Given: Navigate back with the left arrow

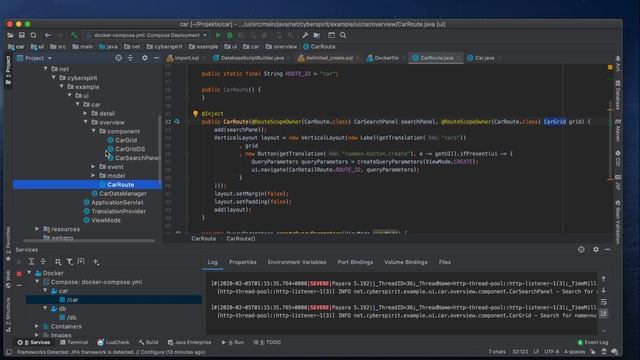Looking at the screenshot, I should pos(48,36).
